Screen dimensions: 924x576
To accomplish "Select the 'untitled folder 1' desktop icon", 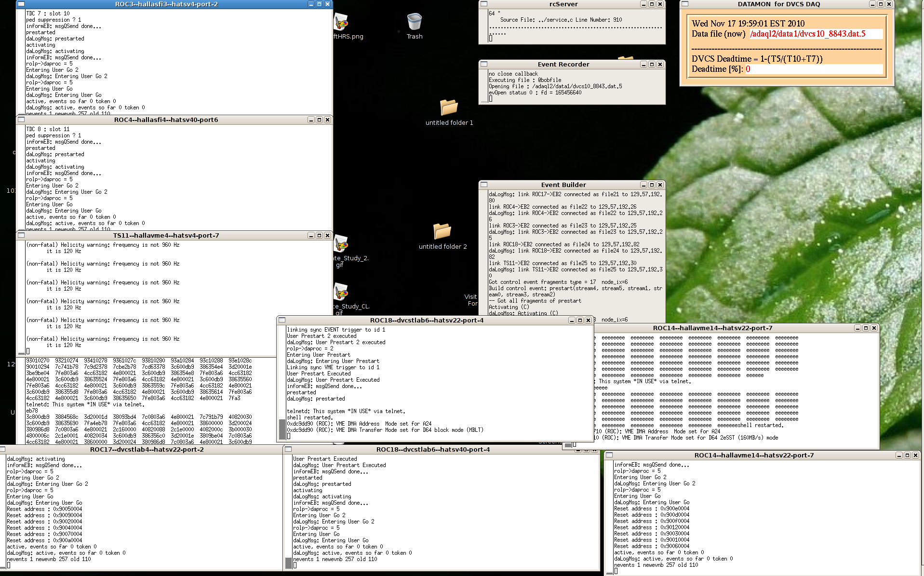I will coord(449,112).
